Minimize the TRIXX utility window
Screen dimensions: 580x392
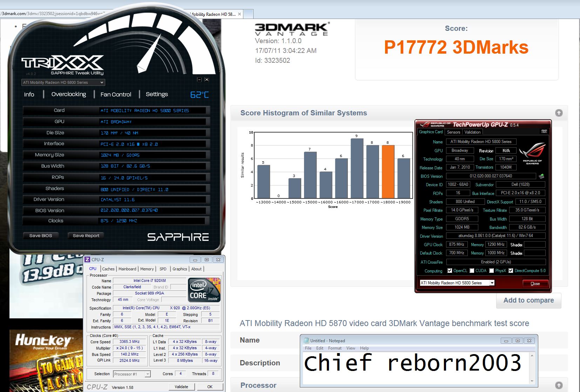pos(199,80)
